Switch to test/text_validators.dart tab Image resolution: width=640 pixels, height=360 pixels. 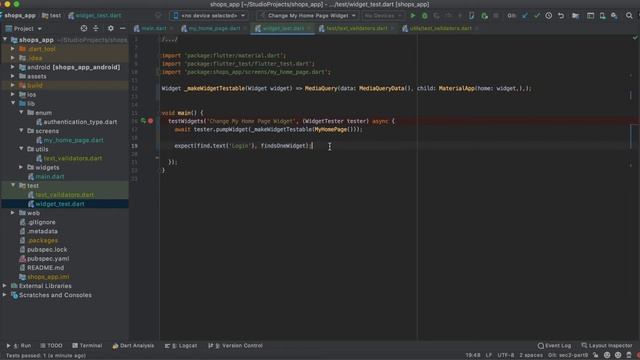pos(356,29)
